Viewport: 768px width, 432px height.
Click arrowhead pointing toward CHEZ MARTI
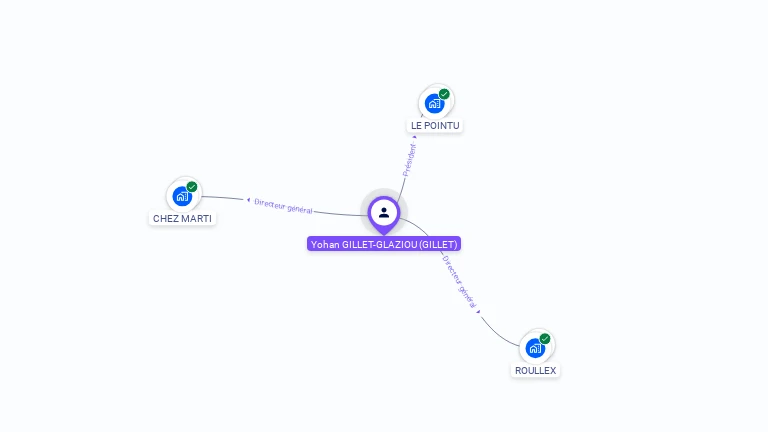tap(248, 200)
